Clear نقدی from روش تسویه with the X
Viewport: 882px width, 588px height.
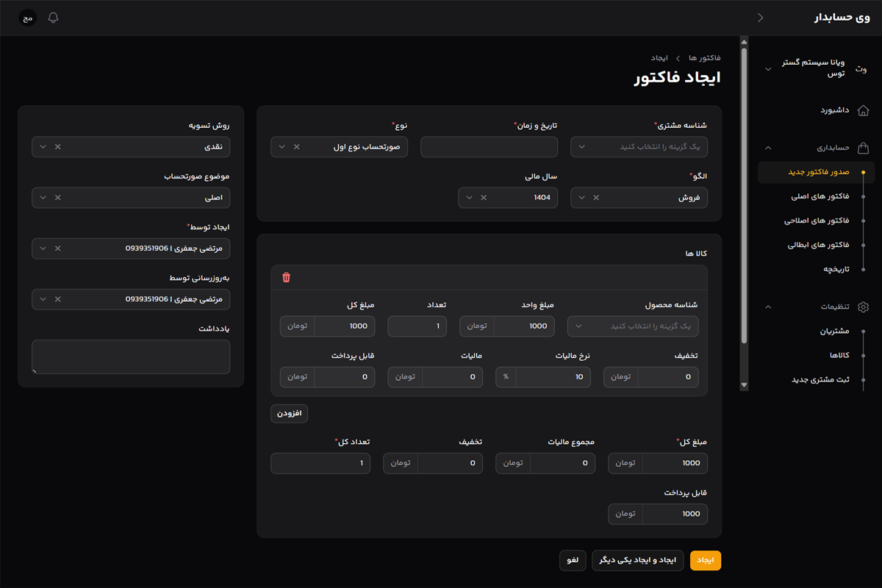pos(57,146)
